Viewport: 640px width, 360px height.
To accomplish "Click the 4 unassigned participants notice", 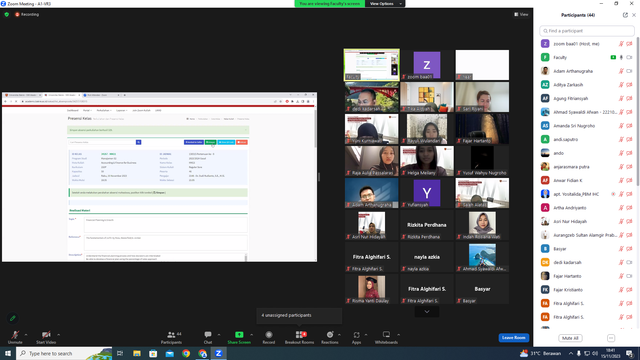I will point(299,316).
